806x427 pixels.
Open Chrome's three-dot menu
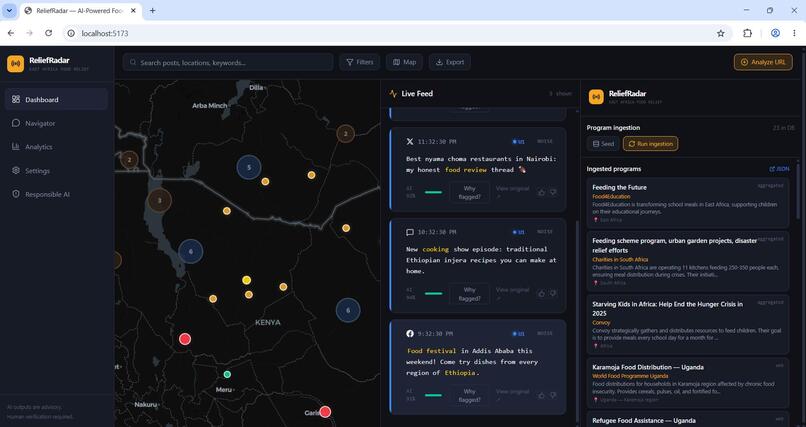[794, 33]
